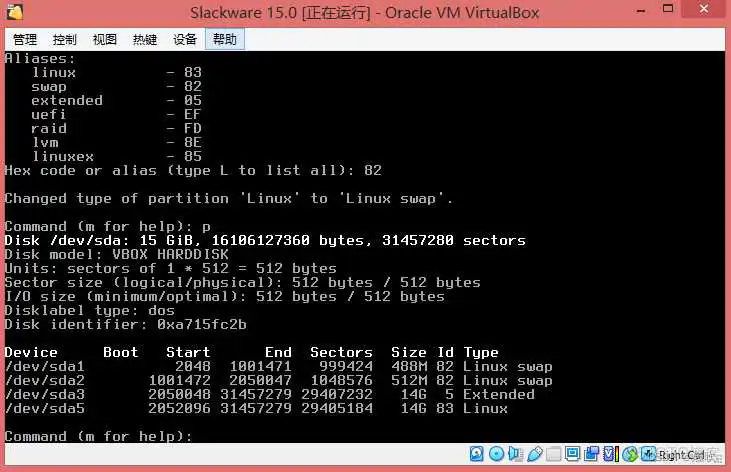Click the CPU virtualization V status icon
731x472 pixels.
[610, 453]
